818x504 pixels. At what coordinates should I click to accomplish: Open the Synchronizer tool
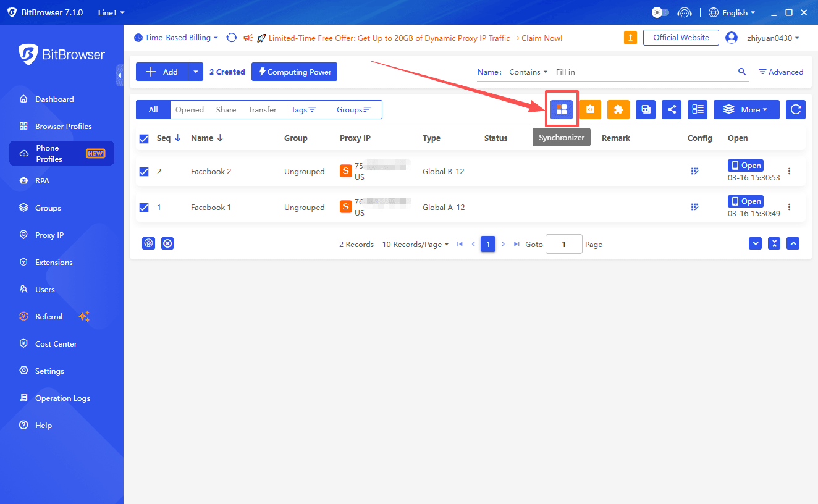(561, 109)
